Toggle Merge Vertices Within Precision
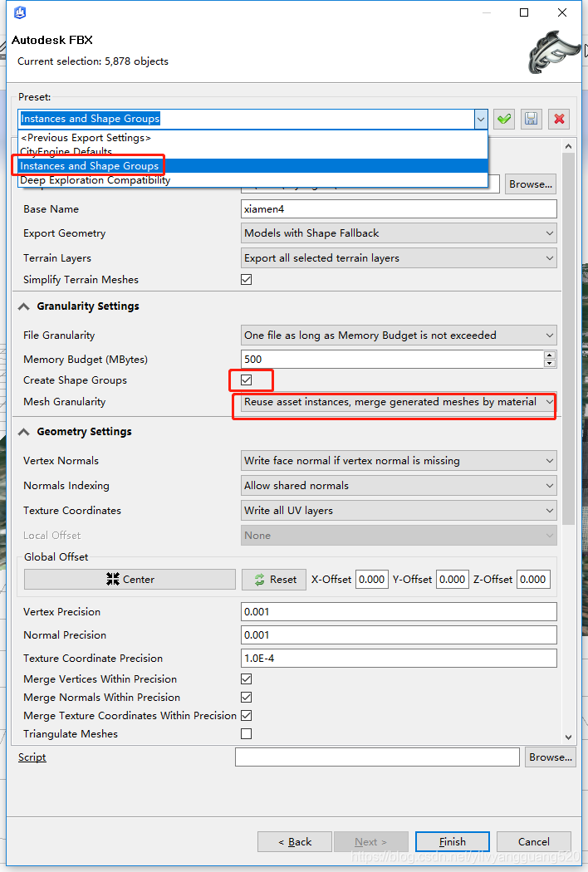588x872 pixels. (247, 679)
